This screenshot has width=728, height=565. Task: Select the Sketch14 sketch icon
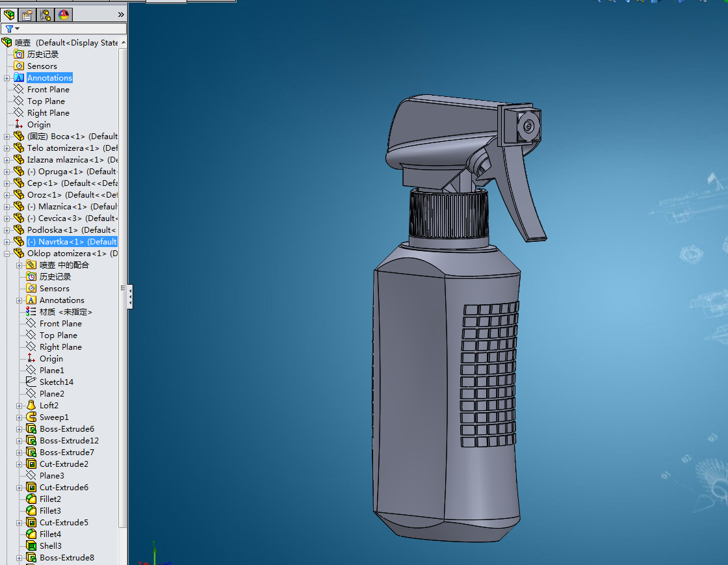[x=31, y=382]
